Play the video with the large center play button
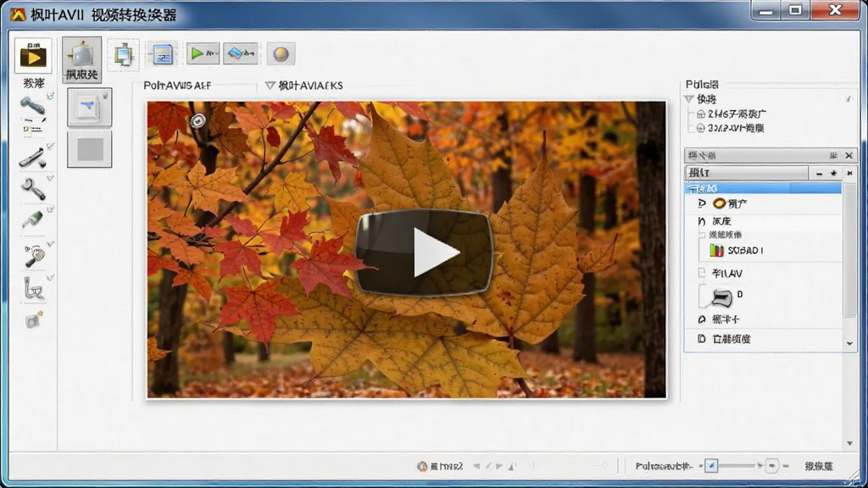 [x=425, y=252]
